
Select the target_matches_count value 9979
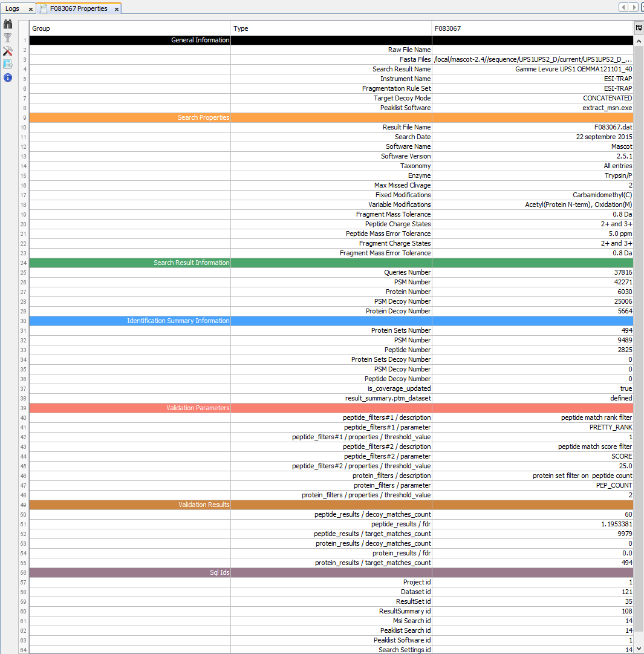[x=533, y=534]
